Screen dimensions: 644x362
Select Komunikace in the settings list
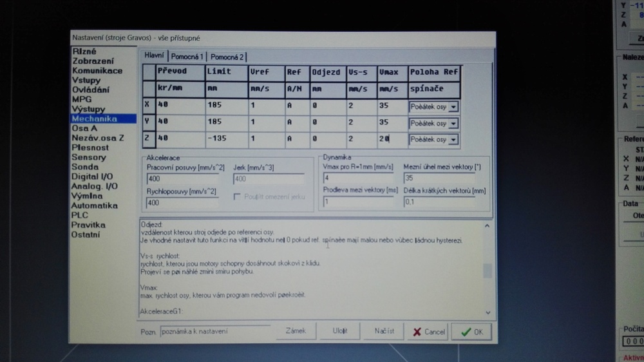coord(97,70)
